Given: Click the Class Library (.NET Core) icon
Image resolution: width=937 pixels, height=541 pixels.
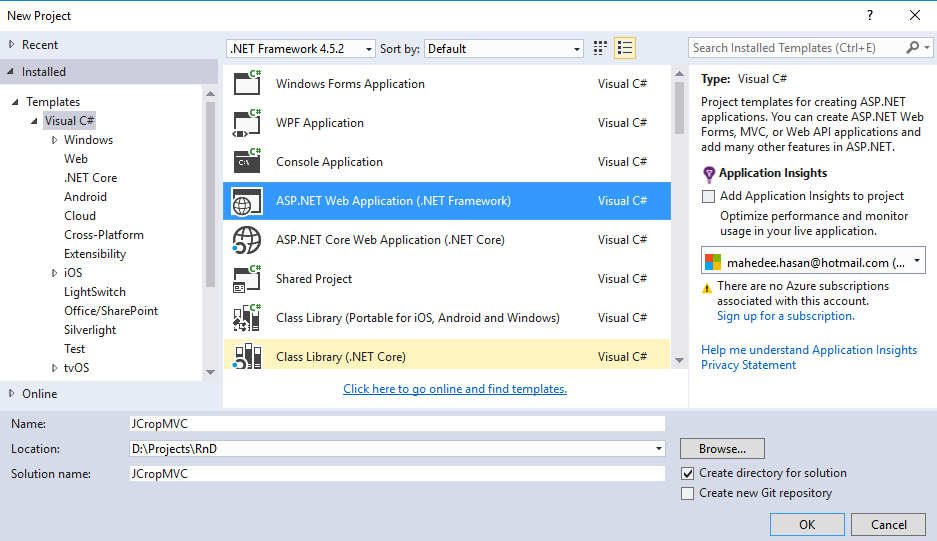Looking at the screenshot, I should click(x=247, y=356).
